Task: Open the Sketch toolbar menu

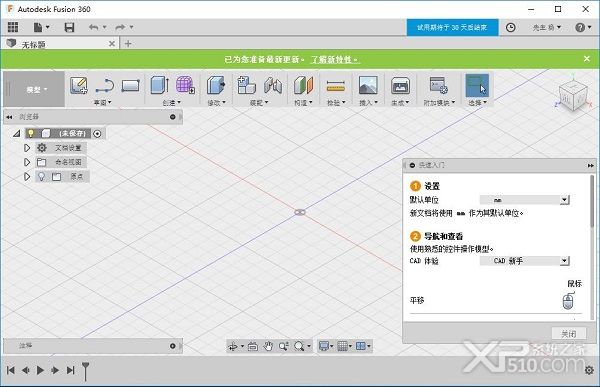Action: (x=103, y=103)
